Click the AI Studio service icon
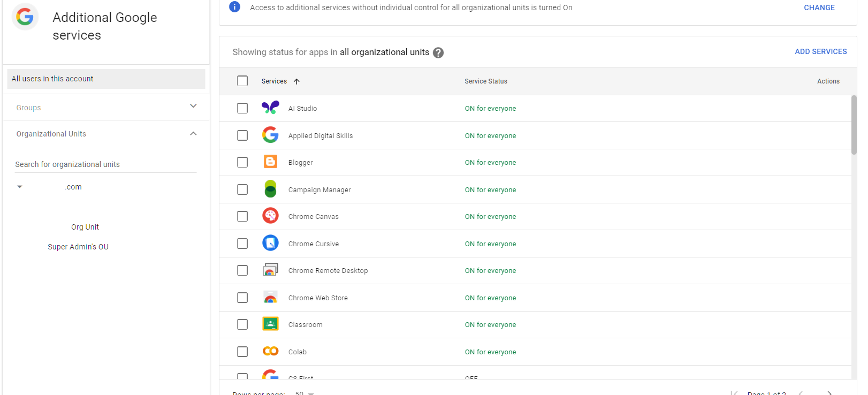 [x=270, y=108]
